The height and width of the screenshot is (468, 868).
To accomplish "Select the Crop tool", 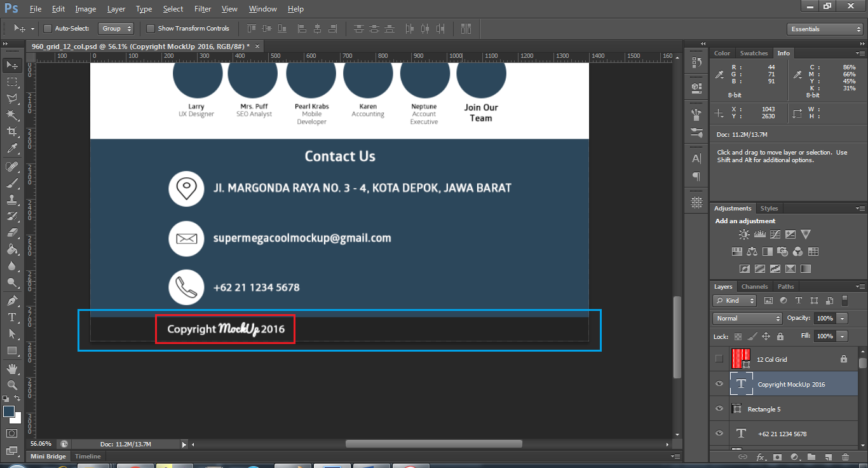I will pos(13,131).
